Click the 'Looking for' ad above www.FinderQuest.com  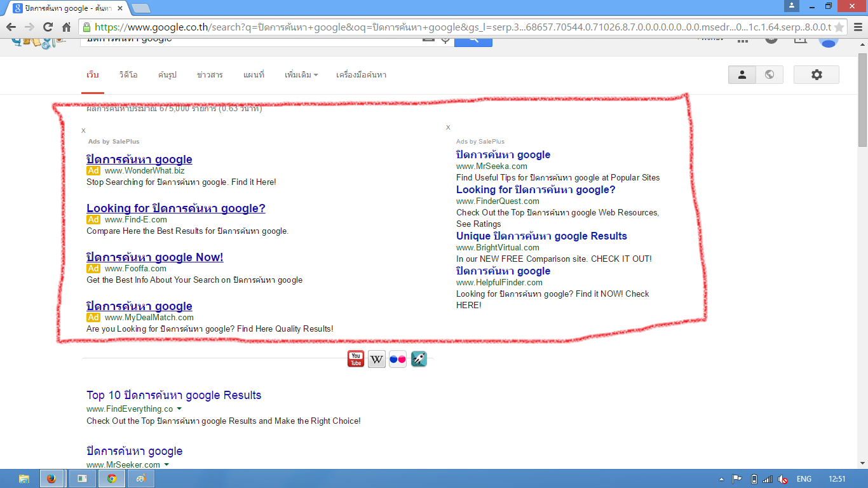click(536, 189)
